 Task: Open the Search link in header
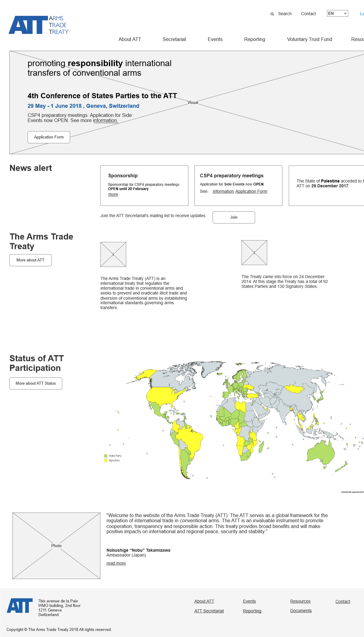click(285, 14)
